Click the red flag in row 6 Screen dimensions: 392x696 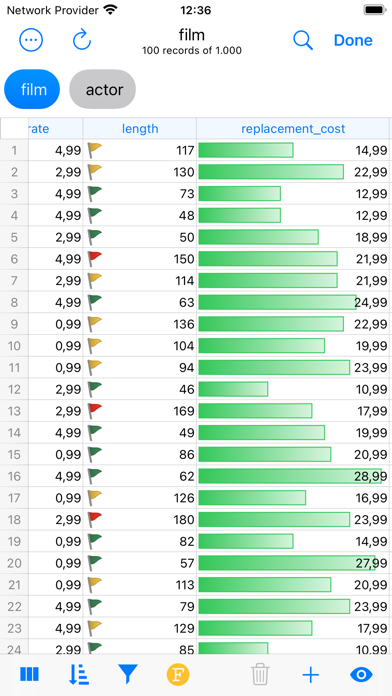[x=95, y=258]
